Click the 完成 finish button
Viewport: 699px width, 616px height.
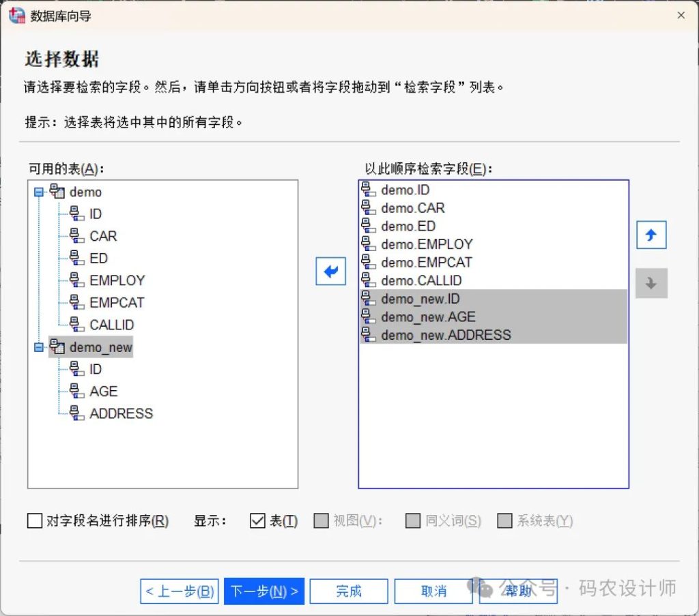tap(348, 591)
